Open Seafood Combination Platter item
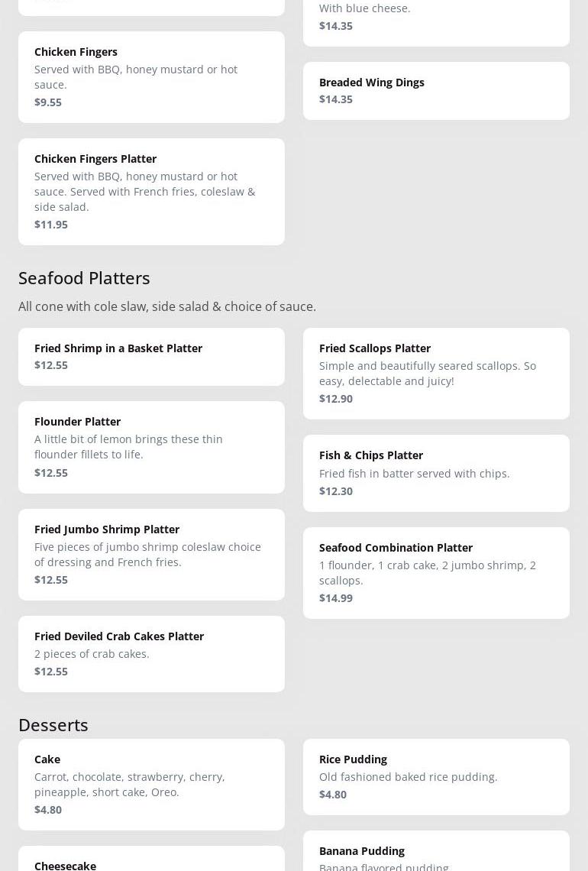The image size is (588, 871). click(436, 572)
